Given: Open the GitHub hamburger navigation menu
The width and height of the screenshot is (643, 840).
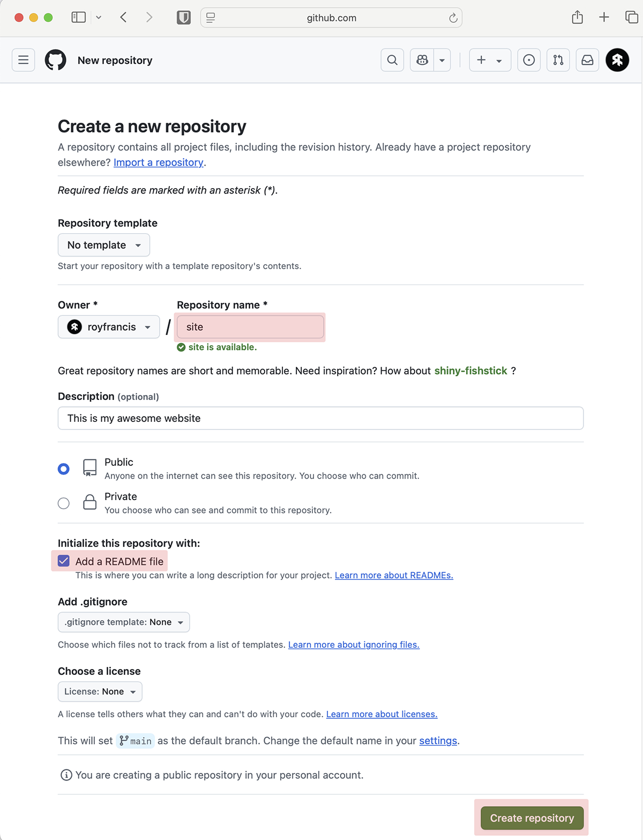Looking at the screenshot, I should click(x=24, y=60).
